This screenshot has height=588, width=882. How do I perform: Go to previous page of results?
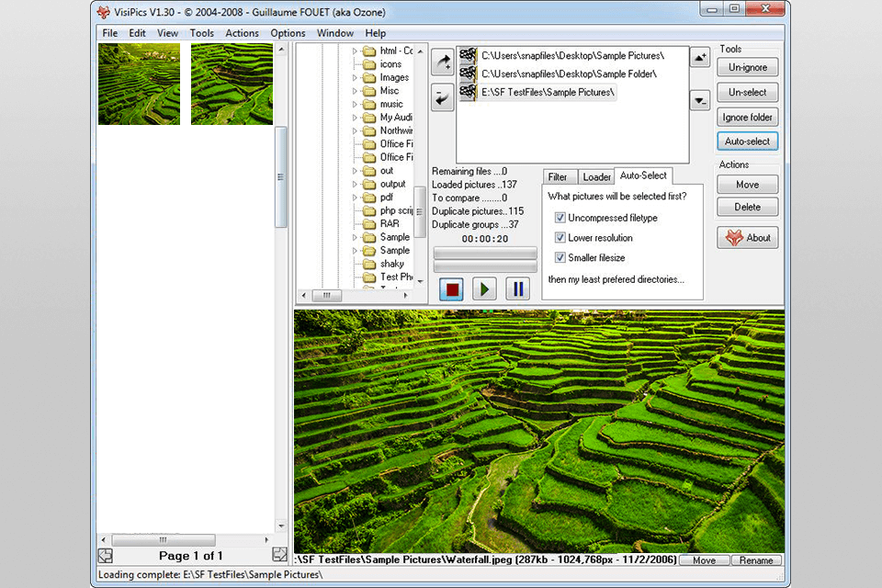pos(105,555)
